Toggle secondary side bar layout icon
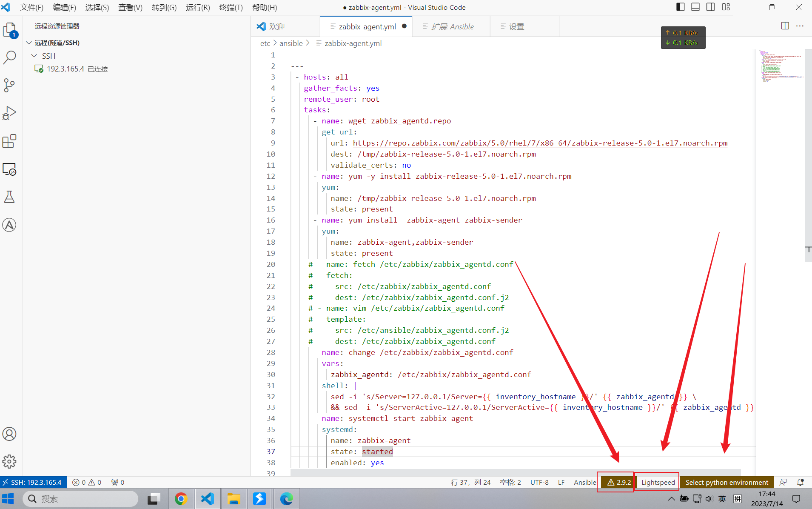 pos(710,7)
